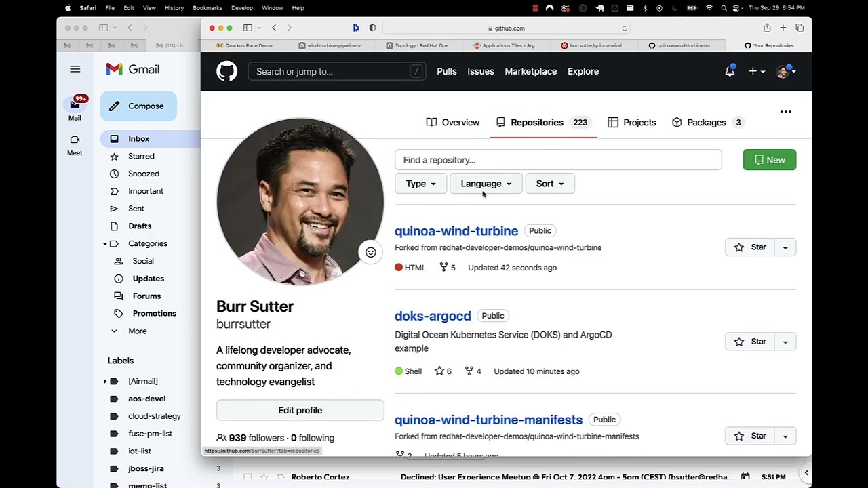Expand the Type filter dropdown
Image resolution: width=868 pixels, height=488 pixels.
(420, 184)
